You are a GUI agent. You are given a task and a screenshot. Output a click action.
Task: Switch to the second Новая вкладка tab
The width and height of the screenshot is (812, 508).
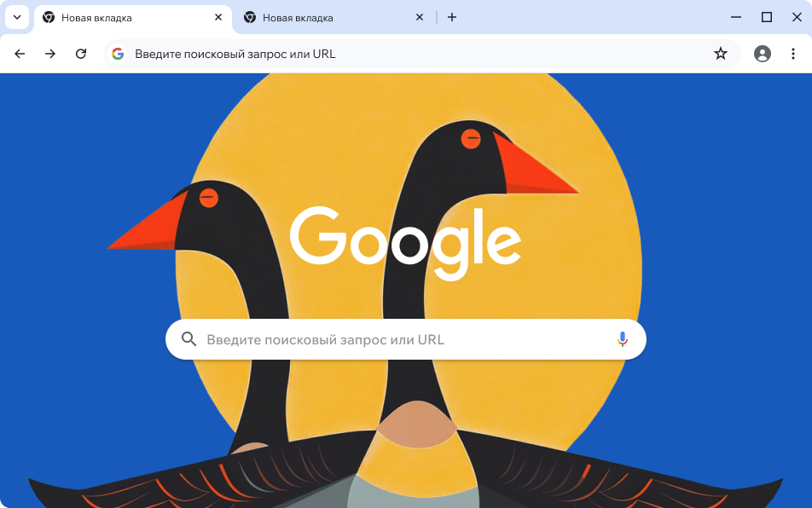click(332, 18)
